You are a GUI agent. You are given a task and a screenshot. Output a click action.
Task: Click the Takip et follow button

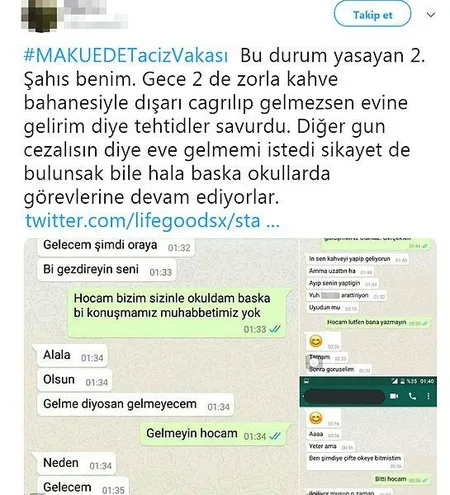tap(372, 14)
